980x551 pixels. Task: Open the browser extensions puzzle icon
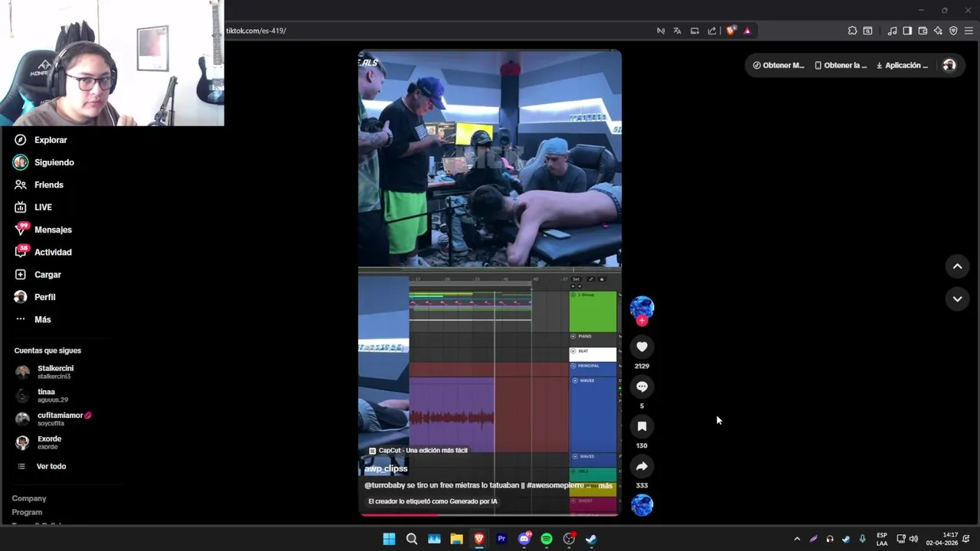click(x=852, y=31)
